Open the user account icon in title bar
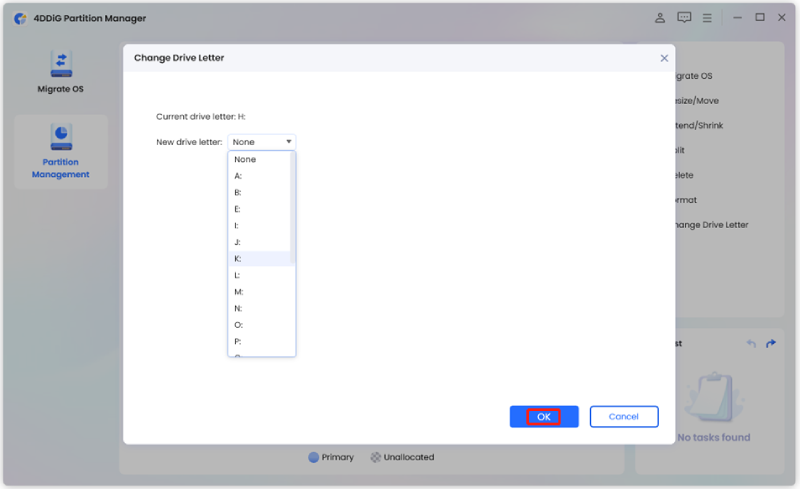Viewport: 800px width, 489px height. (660, 18)
